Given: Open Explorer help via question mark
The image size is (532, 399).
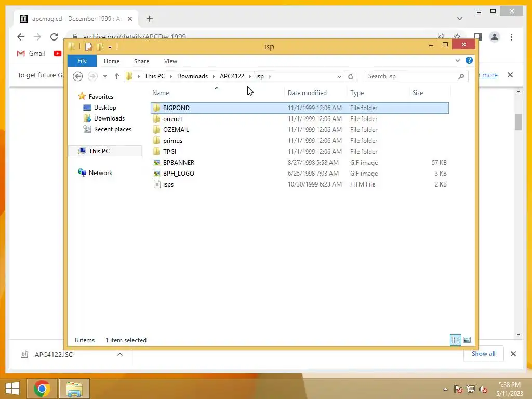Looking at the screenshot, I should click(x=469, y=60).
